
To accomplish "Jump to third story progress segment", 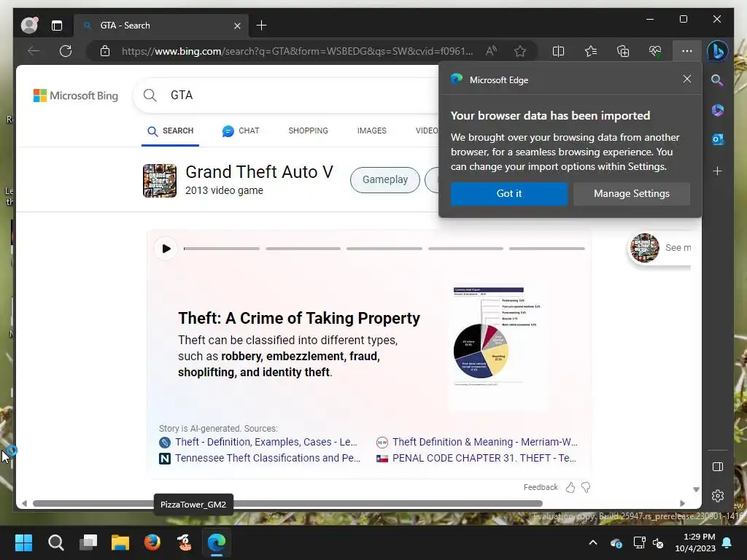I will pos(384,249).
